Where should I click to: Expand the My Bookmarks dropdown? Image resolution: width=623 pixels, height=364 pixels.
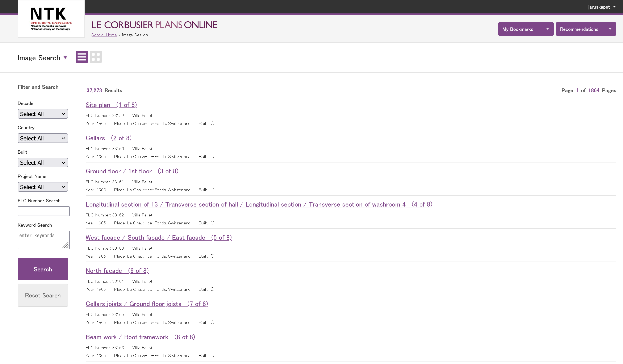526,29
